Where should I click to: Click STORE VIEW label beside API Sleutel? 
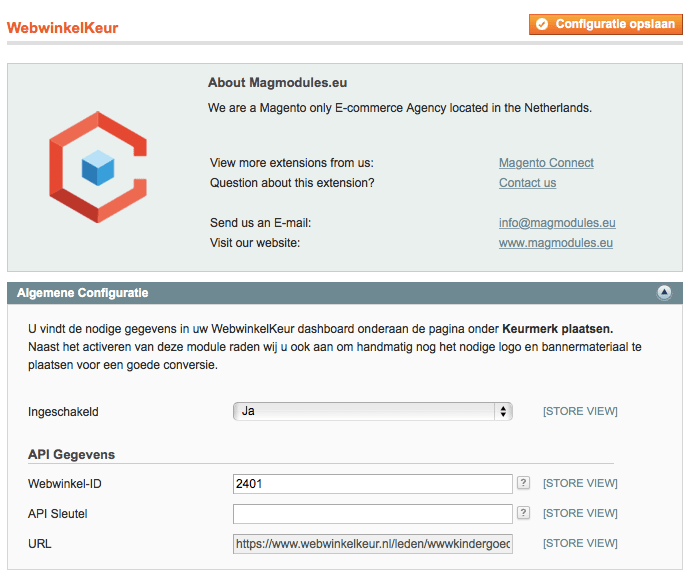pyautogui.click(x=580, y=513)
